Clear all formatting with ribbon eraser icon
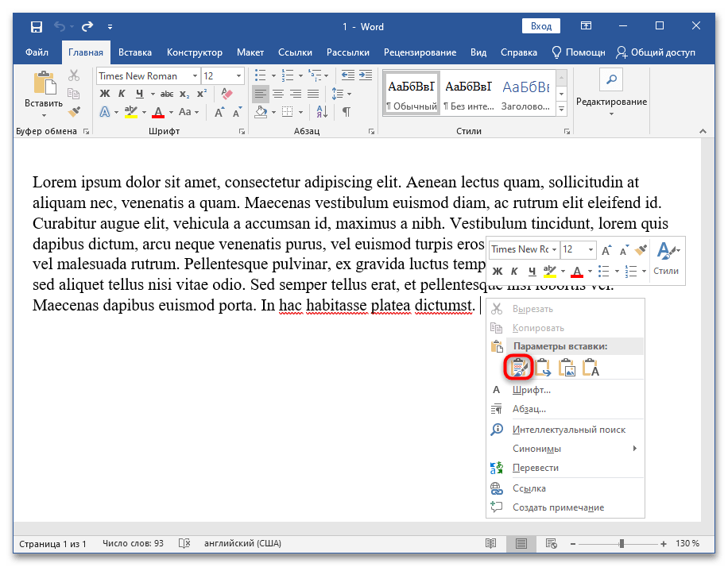The width and height of the screenshot is (728, 567). pyautogui.click(x=227, y=94)
